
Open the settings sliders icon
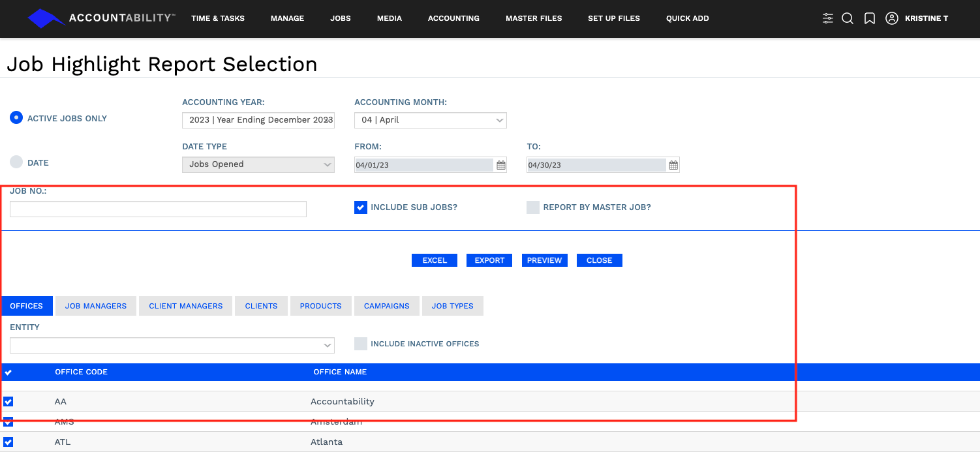point(828,18)
